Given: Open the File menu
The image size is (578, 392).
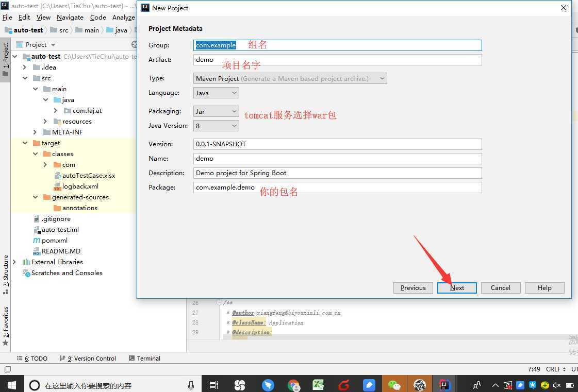Looking at the screenshot, I should pos(7,18).
